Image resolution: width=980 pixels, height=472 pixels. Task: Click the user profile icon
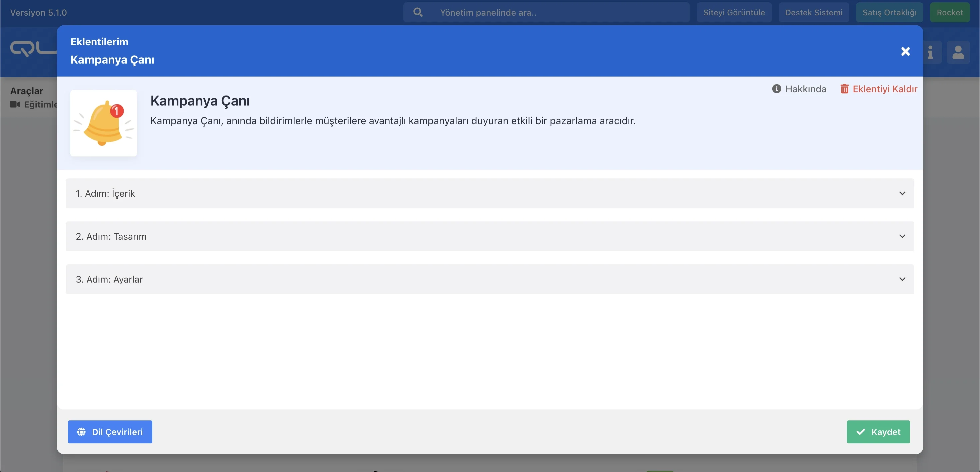[x=958, y=52]
